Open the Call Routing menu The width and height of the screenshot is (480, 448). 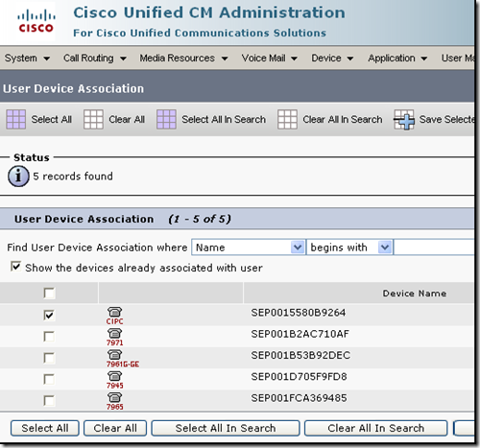tap(95, 59)
